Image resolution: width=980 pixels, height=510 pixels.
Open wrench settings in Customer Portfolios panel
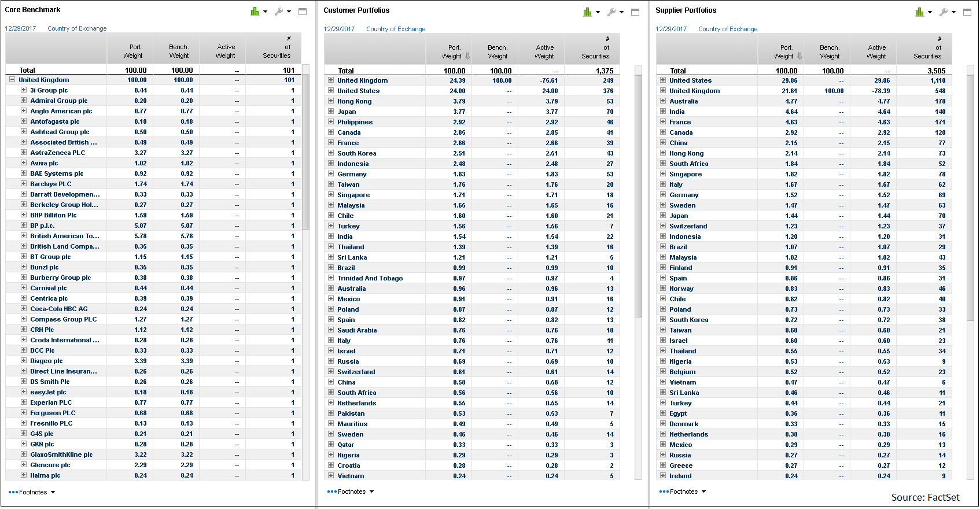pos(611,12)
